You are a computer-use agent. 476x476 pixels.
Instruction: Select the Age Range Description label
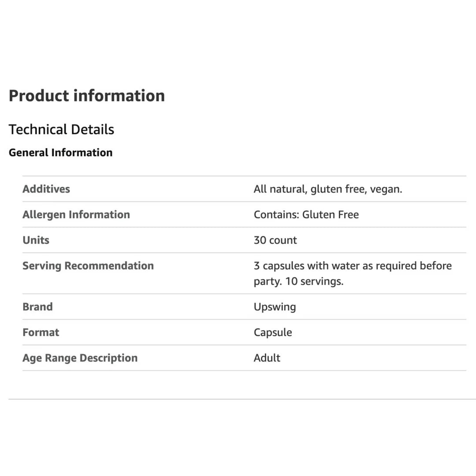[x=80, y=358]
